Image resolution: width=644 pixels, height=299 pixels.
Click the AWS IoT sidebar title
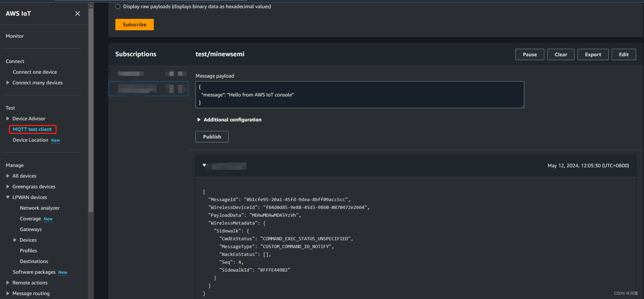(x=18, y=14)
